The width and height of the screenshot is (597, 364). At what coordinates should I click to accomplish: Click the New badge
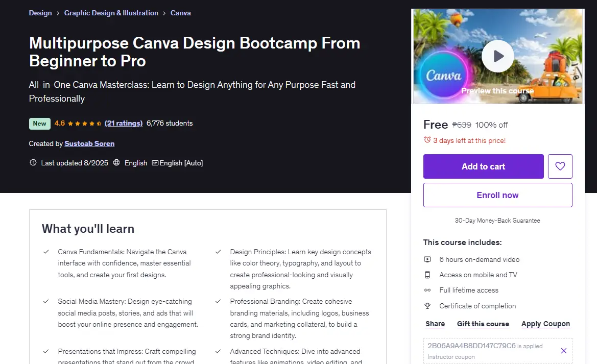40,124
